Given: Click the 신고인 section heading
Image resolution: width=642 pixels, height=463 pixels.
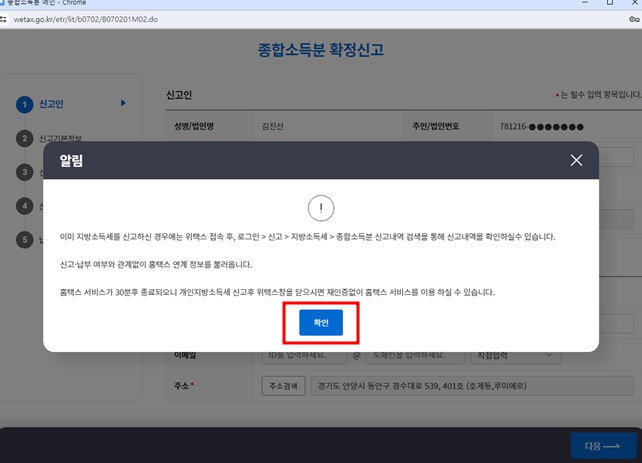Looking at the screenshot, I should (179, 95).
